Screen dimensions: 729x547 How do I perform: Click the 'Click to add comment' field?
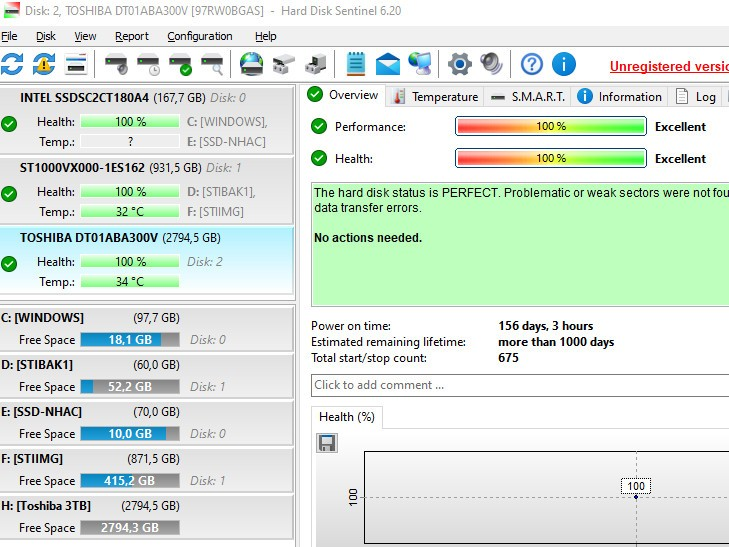(520, 385)
